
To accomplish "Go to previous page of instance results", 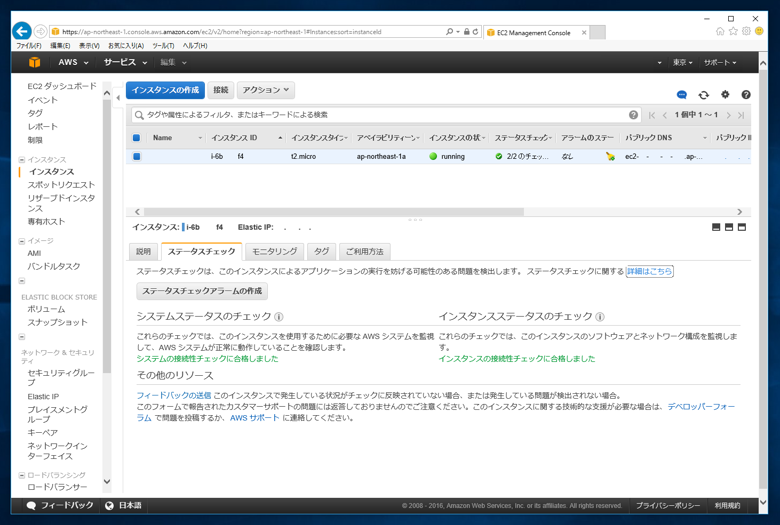I will coord(665,115).
